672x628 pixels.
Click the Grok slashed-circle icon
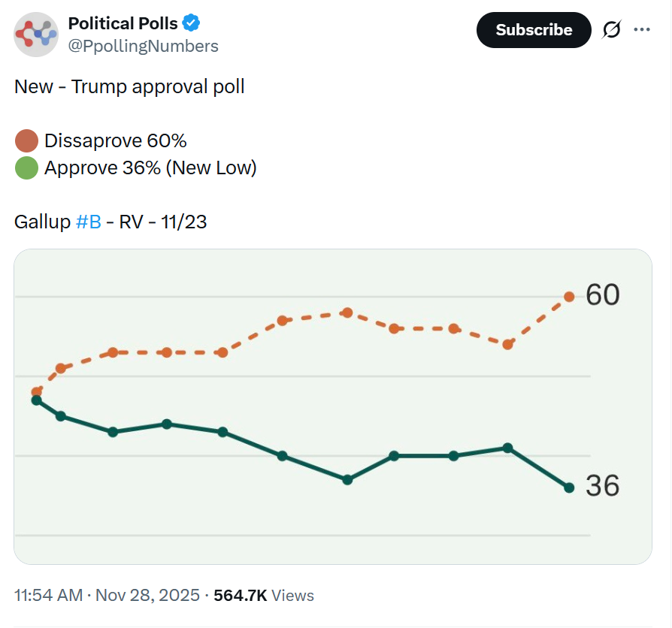coord(612,30)
